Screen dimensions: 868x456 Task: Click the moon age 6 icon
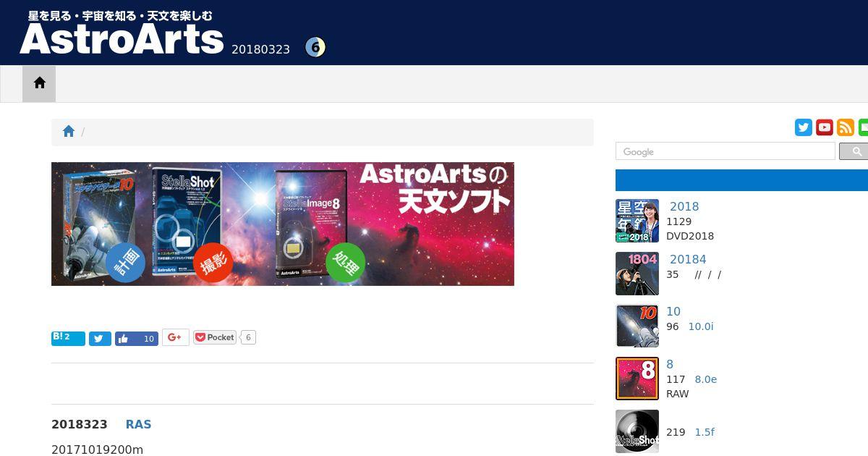(x=315, y=48)
